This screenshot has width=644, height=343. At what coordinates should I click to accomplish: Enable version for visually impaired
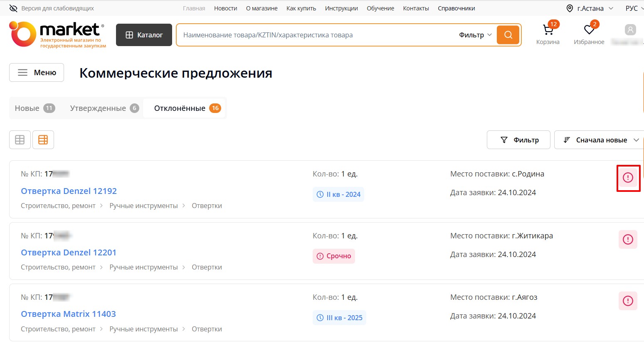52,8
